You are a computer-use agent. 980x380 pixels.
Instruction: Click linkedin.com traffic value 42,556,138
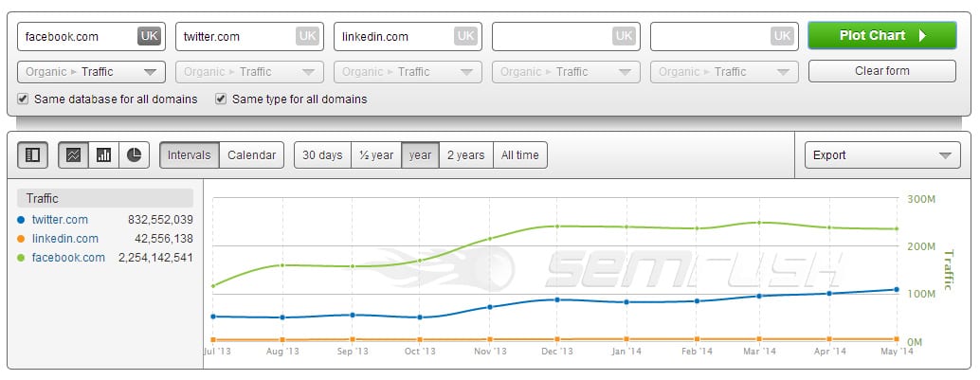[x=164, y=238]
